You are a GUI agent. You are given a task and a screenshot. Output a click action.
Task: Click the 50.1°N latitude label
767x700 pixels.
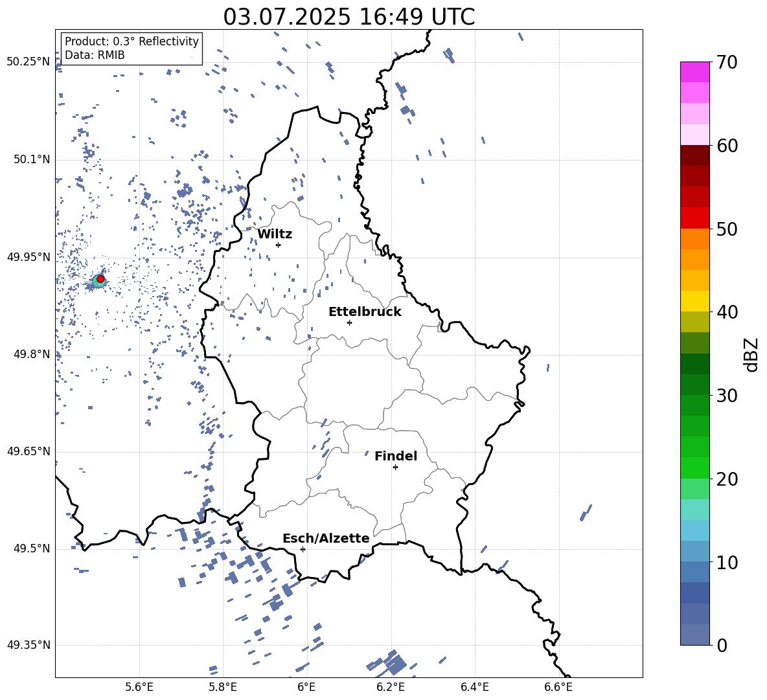(32, 159)
